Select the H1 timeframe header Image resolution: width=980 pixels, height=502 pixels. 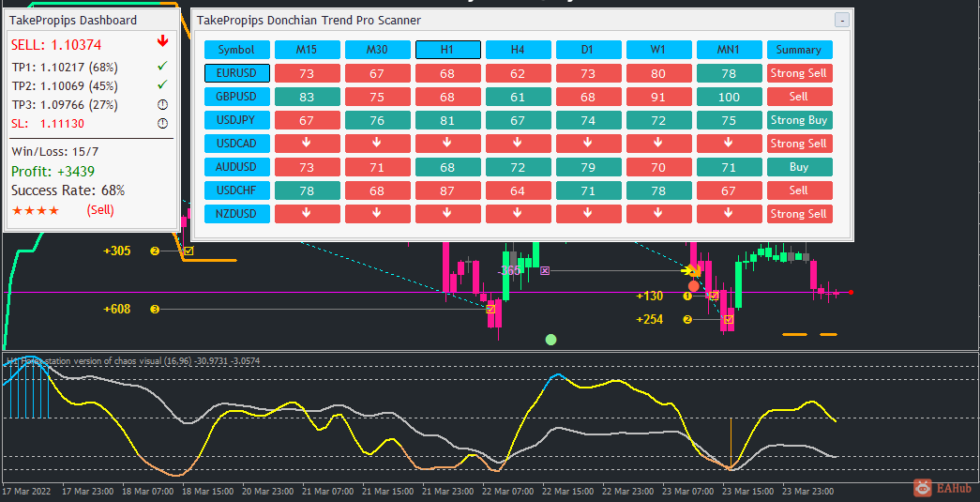448,50
